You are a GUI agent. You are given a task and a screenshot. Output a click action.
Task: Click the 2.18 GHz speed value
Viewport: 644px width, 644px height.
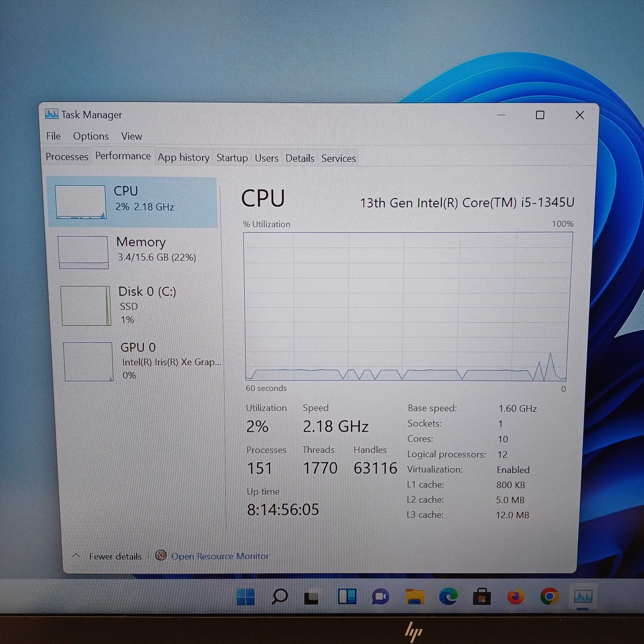[x=335, y=426]
